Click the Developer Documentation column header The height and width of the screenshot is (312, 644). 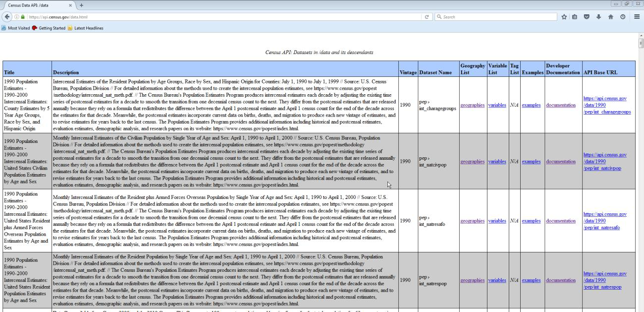click(x=563, y=68)
